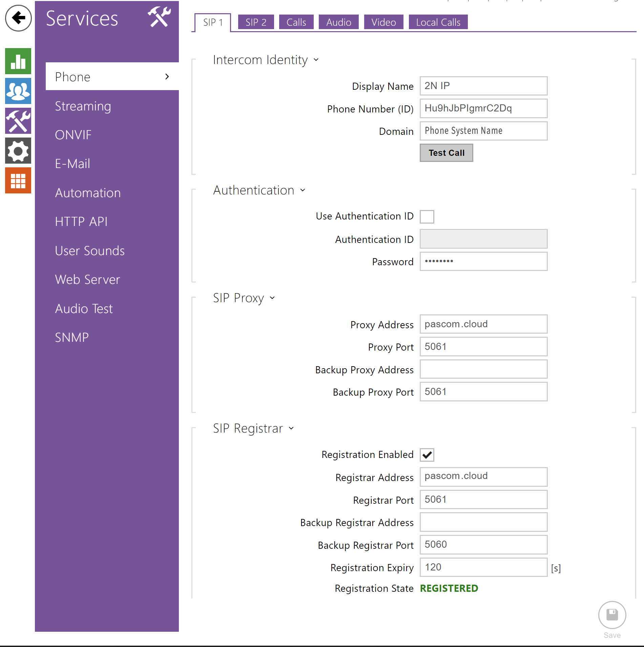The height and width of the screenshot is (647, 644).
Task: Click the Services panel title
Action: tap(82, 18)
